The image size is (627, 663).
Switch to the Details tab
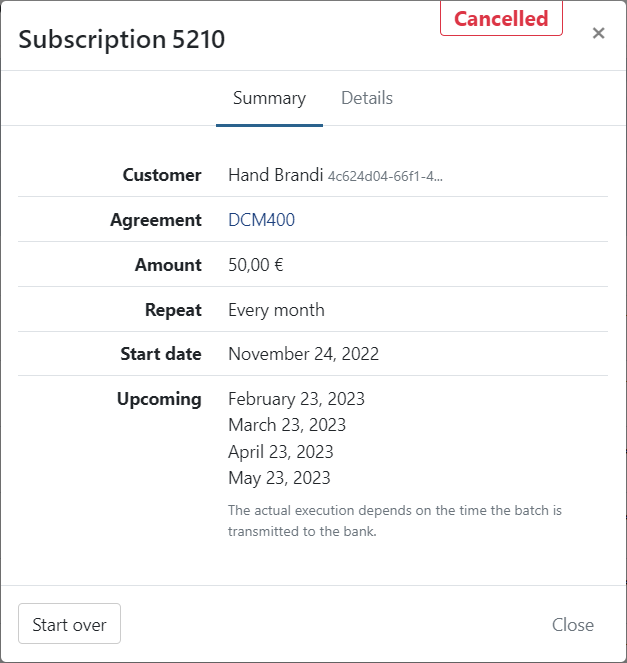pos(367,98)
